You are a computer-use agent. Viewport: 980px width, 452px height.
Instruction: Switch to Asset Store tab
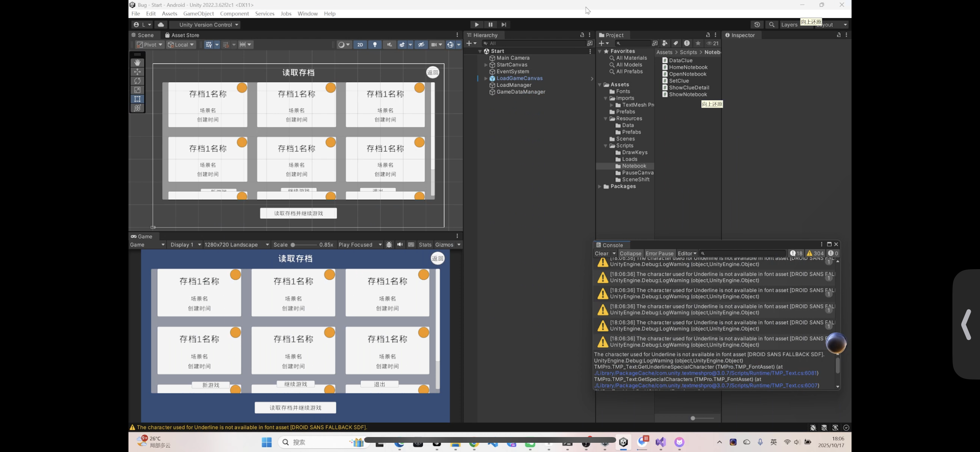coord(182,35)
